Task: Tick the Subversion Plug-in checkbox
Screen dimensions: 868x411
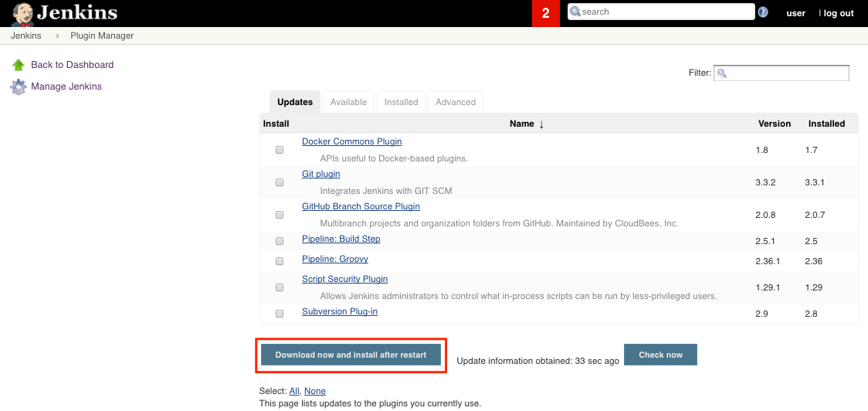Action: pyautogui.click(x=280, y=314)
